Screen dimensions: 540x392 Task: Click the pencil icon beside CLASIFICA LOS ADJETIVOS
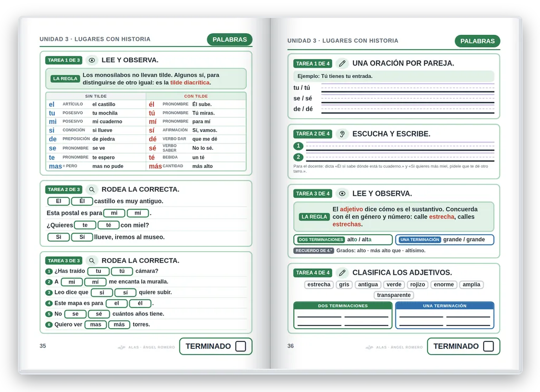coord(342,273)
